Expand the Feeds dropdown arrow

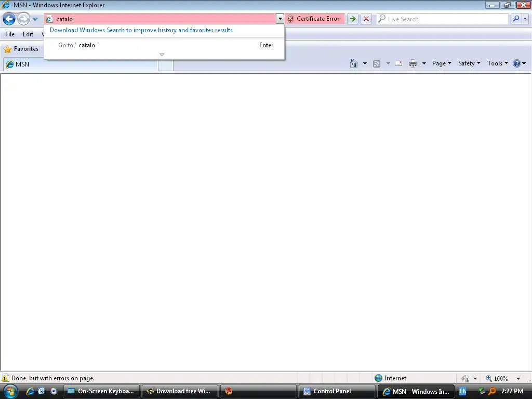coord(388,63)
